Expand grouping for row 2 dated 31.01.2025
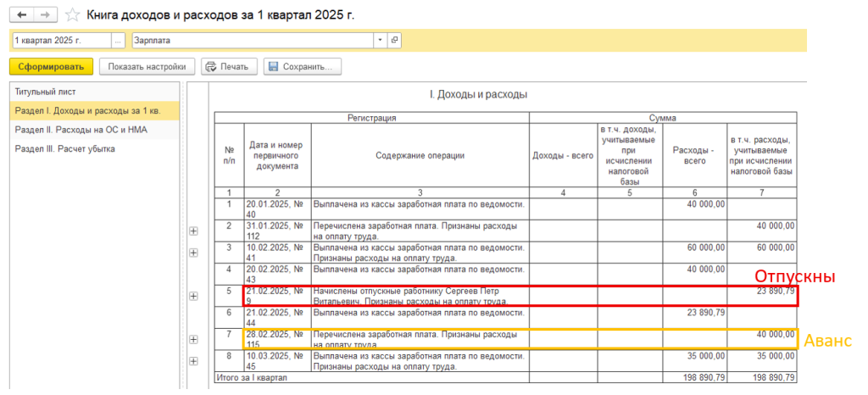 tap(193, 231)
